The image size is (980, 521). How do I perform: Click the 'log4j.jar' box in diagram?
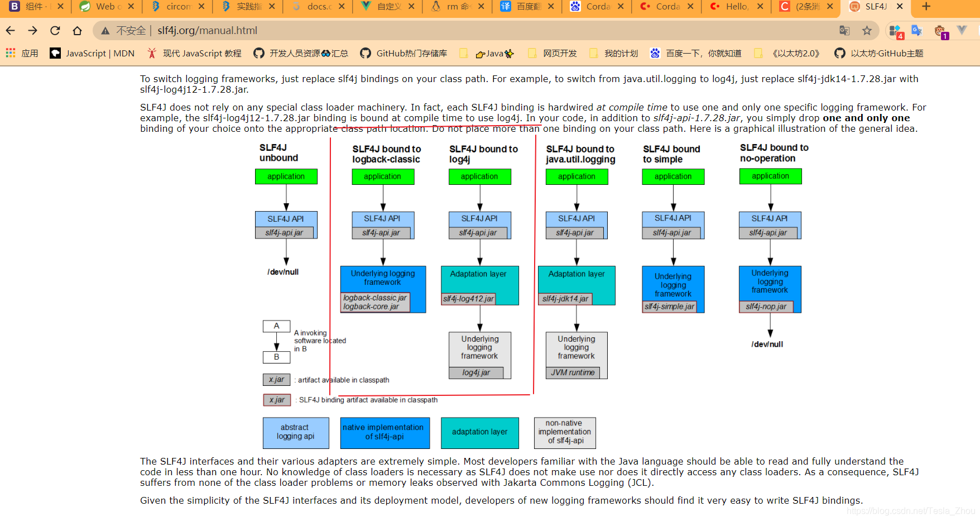(x=476, y=372)
